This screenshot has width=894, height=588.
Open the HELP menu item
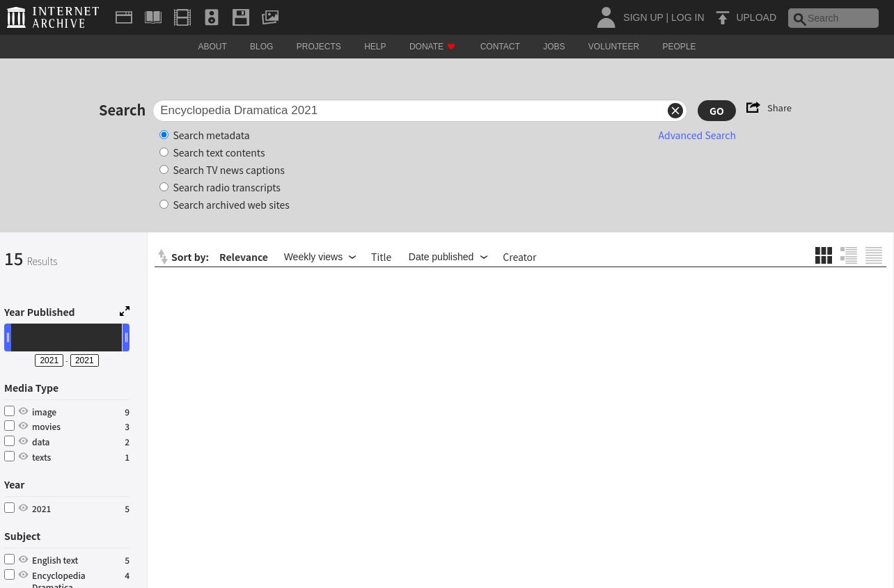click(375, 47)
